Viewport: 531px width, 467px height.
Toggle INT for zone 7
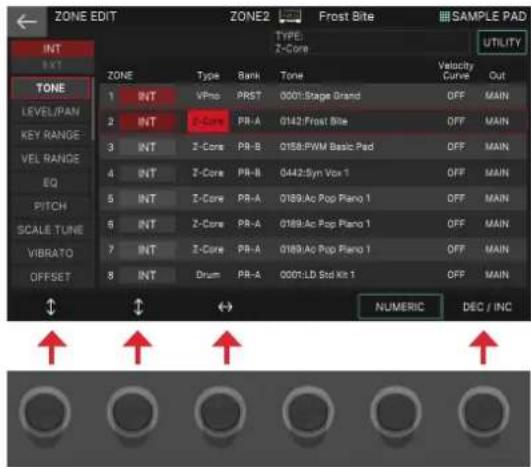[147, 250]
